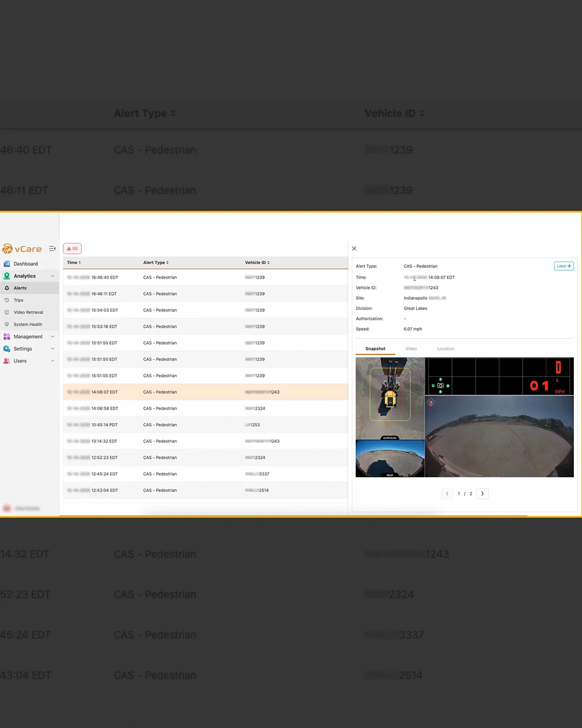Switch to the Video tab

click(411, 349)
